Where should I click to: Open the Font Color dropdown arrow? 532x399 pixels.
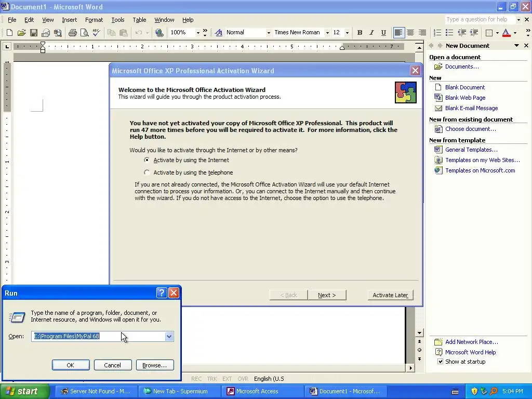(x=515, y=33)
